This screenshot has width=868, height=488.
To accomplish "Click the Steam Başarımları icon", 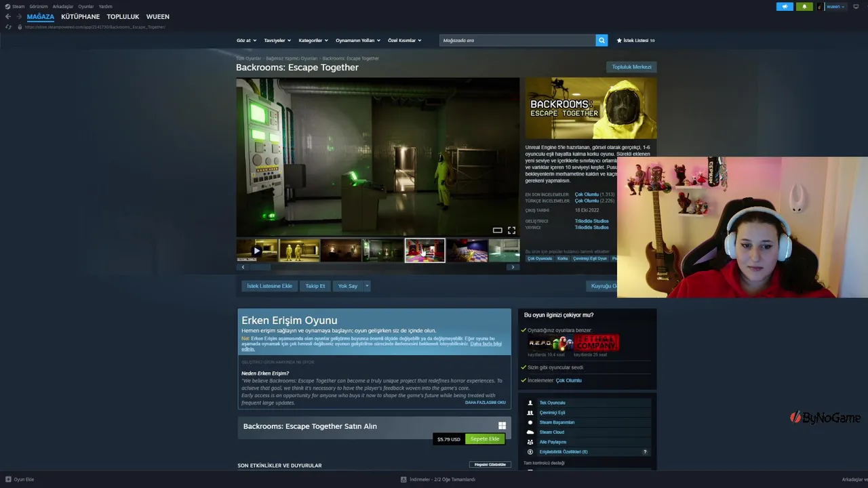I will 530,422.
